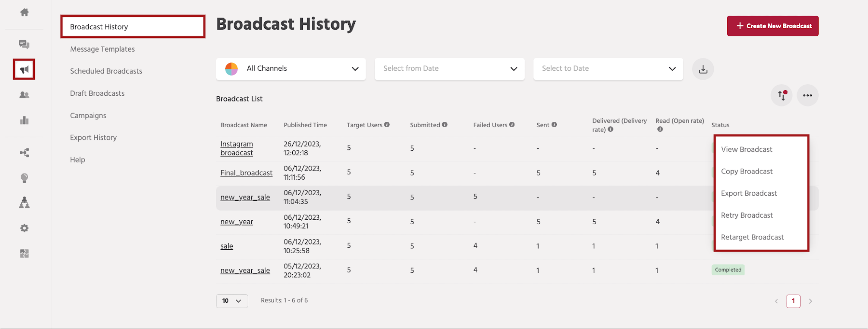Click the download export icon near filters
868x329 pixels.
[703, 69]
